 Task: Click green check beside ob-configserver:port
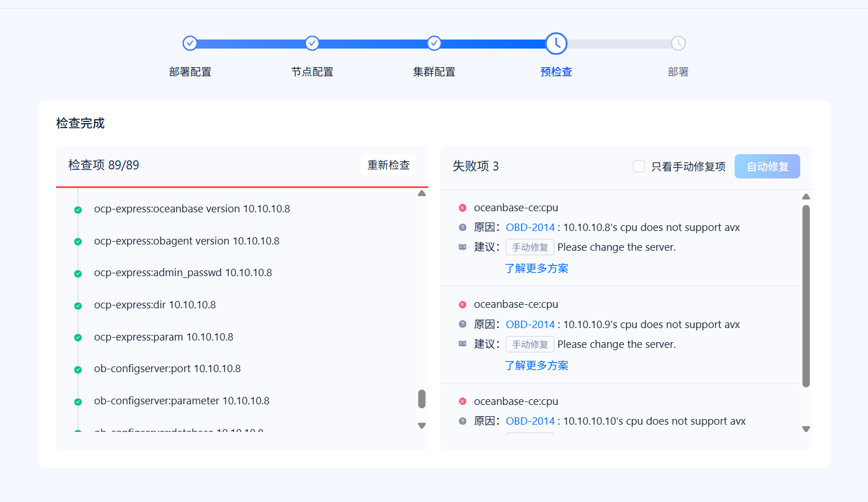pos(78,370)
